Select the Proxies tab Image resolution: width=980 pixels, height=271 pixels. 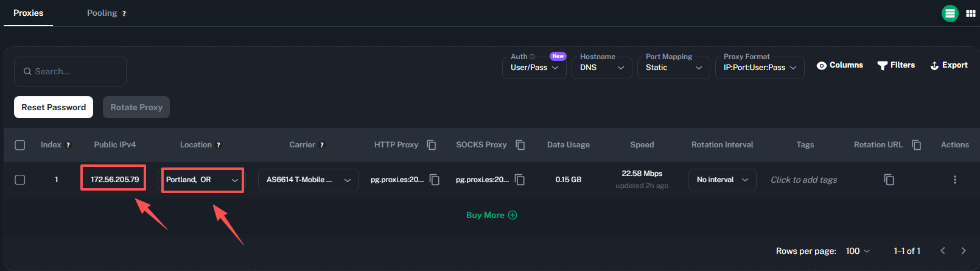pyautogui.click(x=28, y=13)
